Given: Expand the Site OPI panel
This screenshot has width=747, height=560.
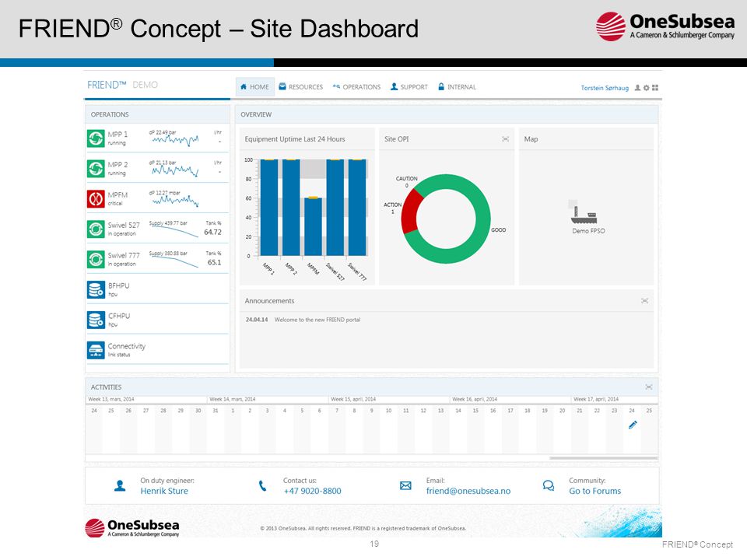Looking at the screenshot, I should [x=506, y=139].
